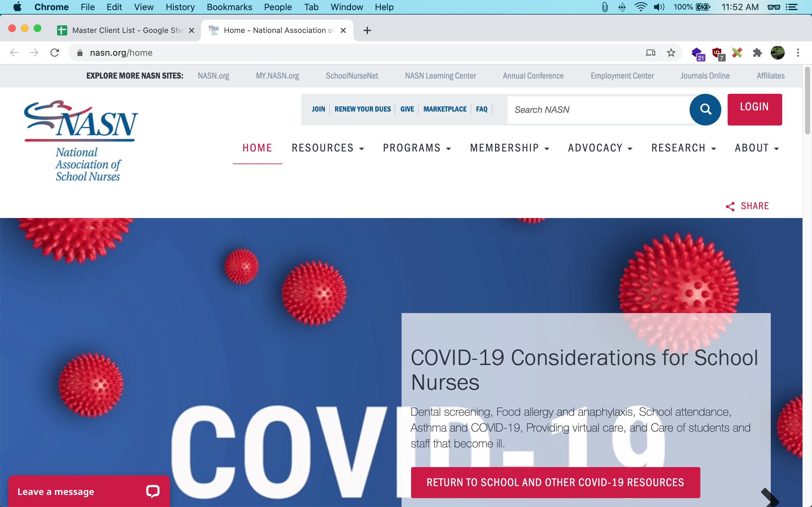Reload the page with the refresh icon
Screen dimensions: 812x507
(55, 53)
